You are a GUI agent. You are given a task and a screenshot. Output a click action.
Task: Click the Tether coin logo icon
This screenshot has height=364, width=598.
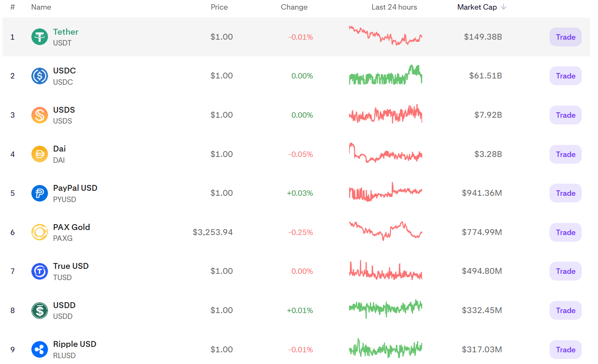(40, 37)
